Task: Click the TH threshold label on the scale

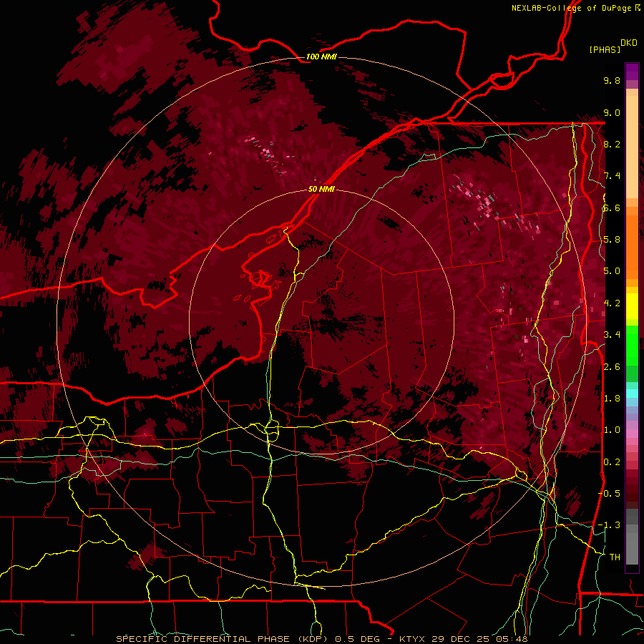Action: (615, 557)
